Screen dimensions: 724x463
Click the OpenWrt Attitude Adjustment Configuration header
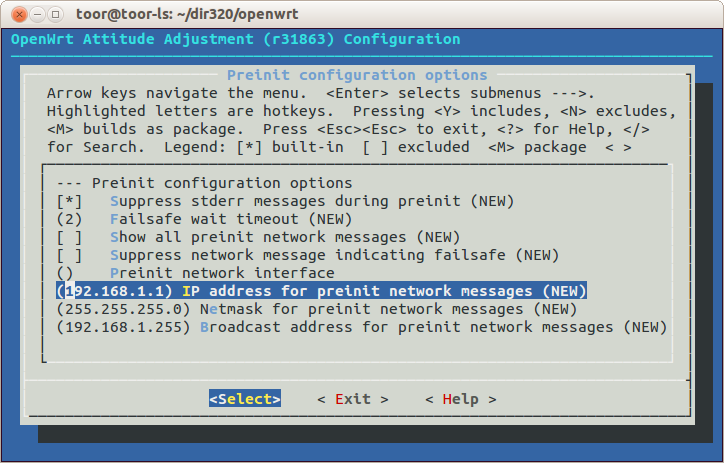[235, 39]
